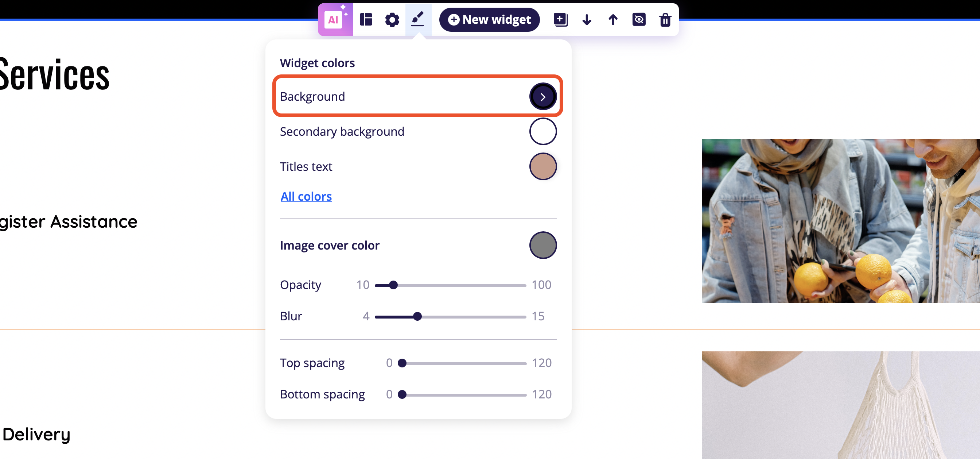Adjust the Bottom spacing slider

[x=462, y=395]
